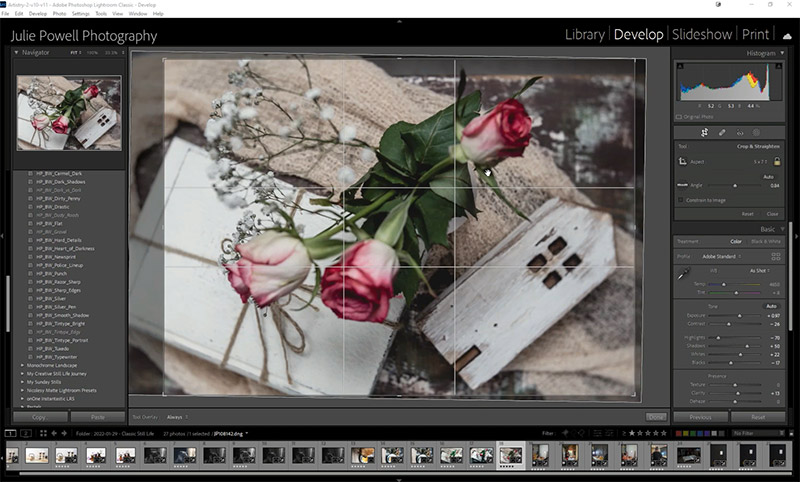Screen dimensions: 800x482
Task: Pick the White Balance eyedropper
Action: click(683, 274)
